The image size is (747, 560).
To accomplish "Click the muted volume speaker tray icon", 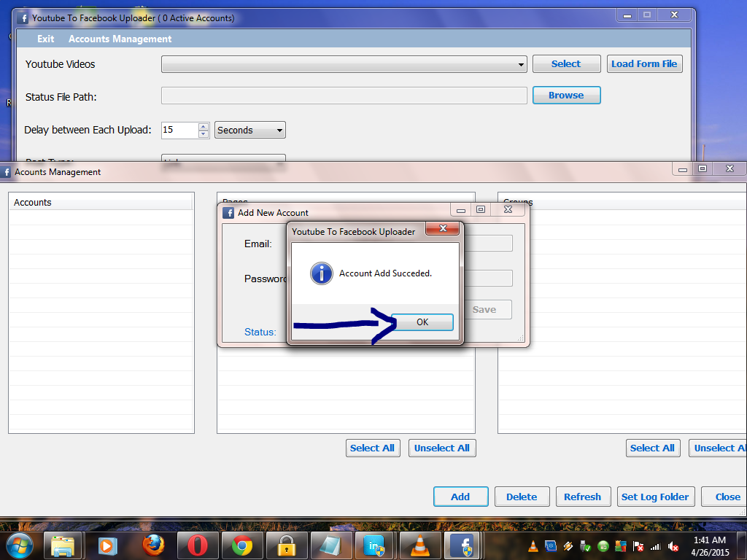I will 673,546.
